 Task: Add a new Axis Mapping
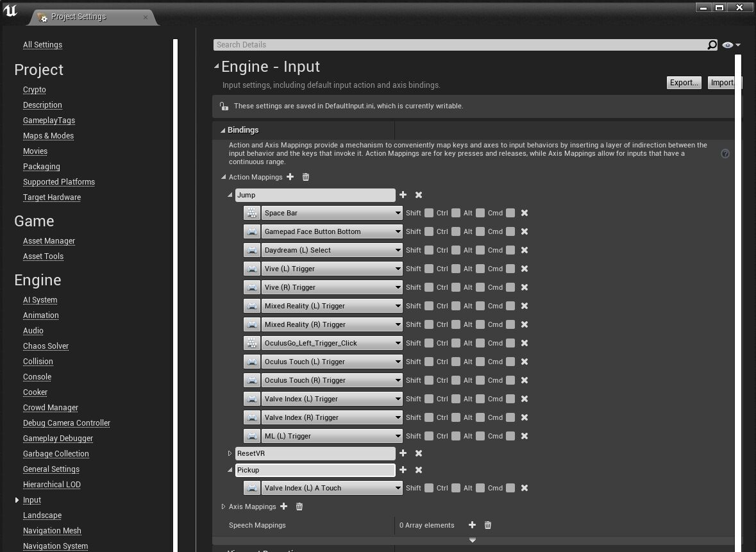click(x=283, y=506)
